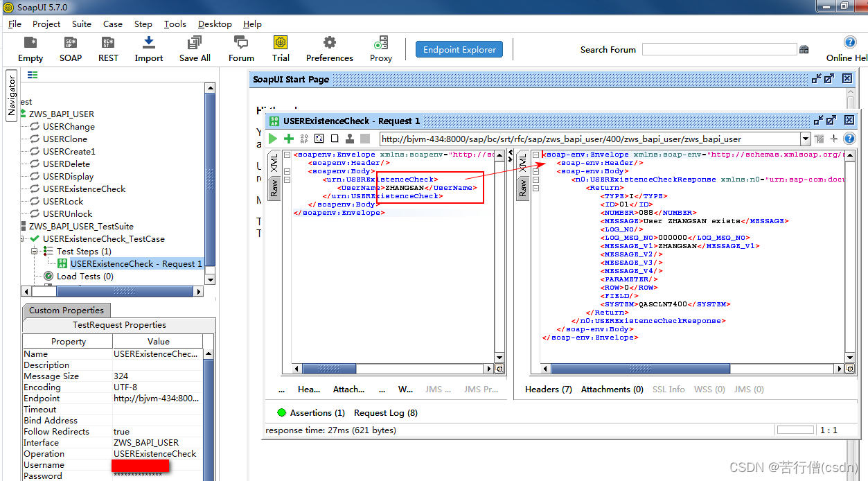Image resolution: width=868 pixels, height=481 pixels.
Task: Collapse the Test Steps (1) node
Action: pos(35,251)
